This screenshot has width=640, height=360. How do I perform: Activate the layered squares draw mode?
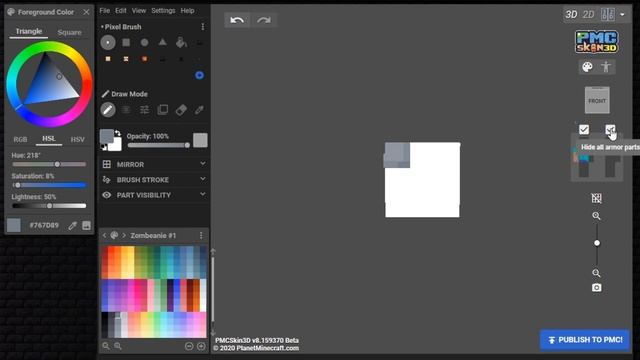(x=162, y=110)
